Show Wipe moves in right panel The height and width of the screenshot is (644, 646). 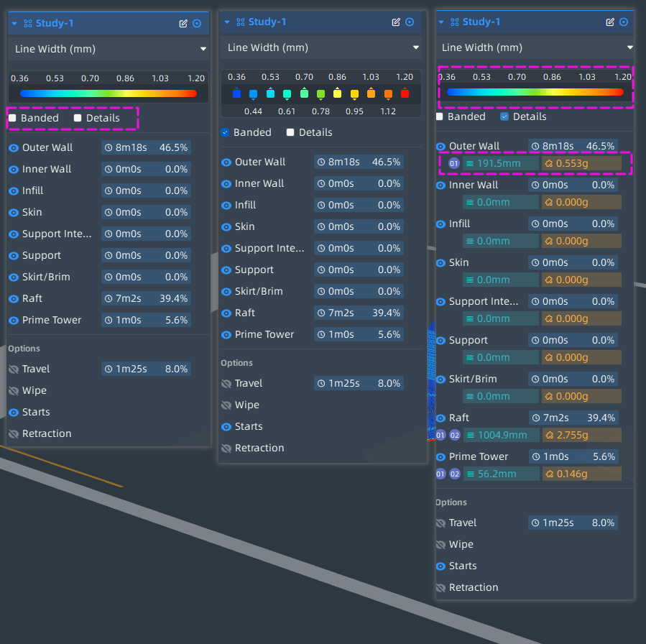tap(440, 545)
